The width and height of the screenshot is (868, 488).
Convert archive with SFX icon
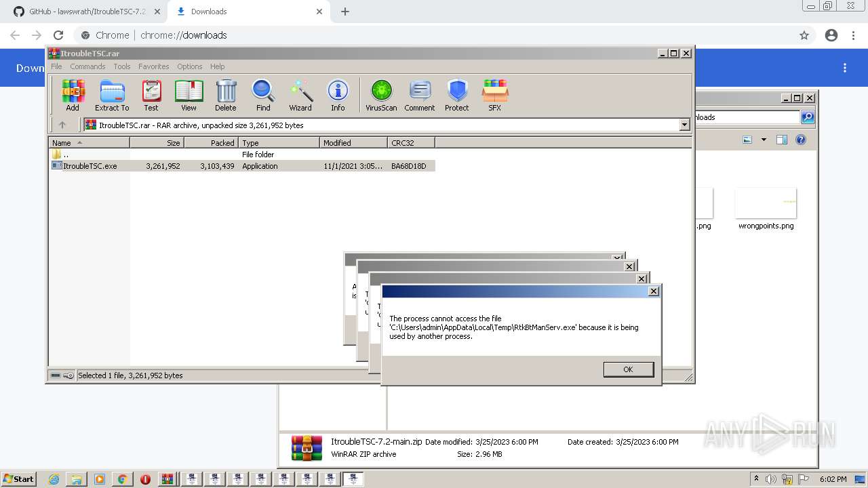[495, 95]
